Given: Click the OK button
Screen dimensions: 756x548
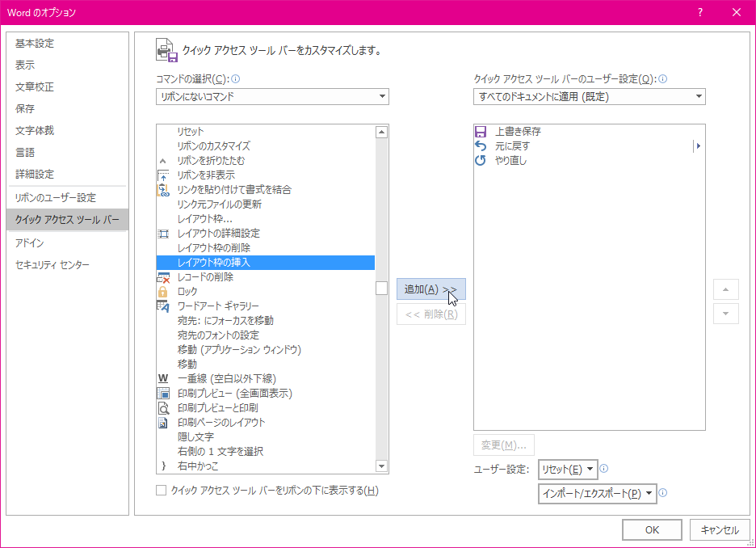Looking at the screenshot, I should point(652,529).
